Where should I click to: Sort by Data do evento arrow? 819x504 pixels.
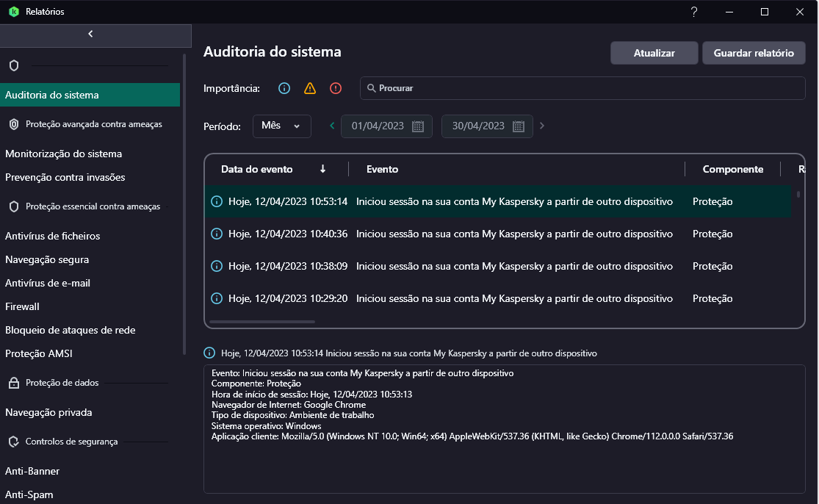tap(322, 169)
